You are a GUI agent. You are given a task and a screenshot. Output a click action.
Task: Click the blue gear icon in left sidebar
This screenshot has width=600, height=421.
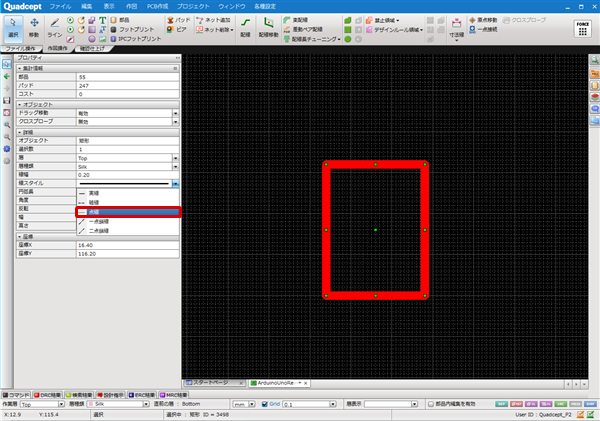[7, 147]
